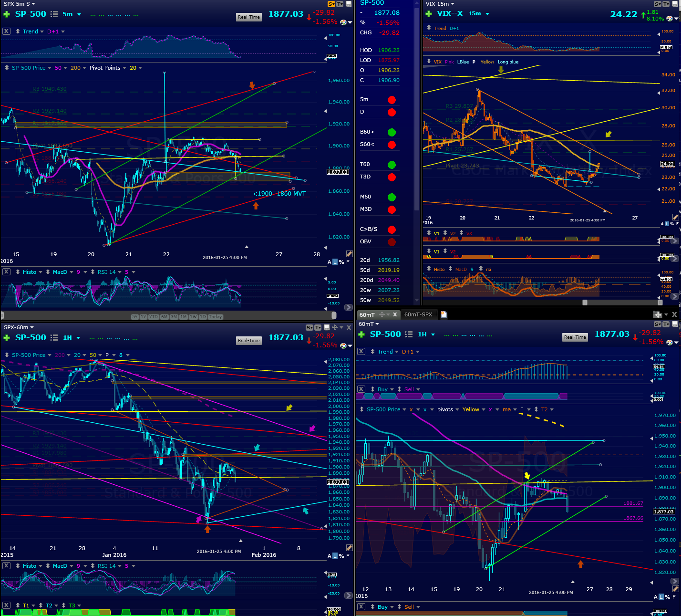
Task: Open the orange S studies icon in 5m chart
Action: tap(331, 4)
